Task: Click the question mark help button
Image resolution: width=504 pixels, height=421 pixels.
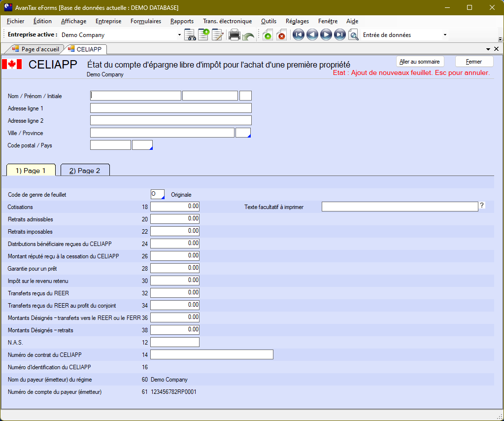Action: [482, 206]
